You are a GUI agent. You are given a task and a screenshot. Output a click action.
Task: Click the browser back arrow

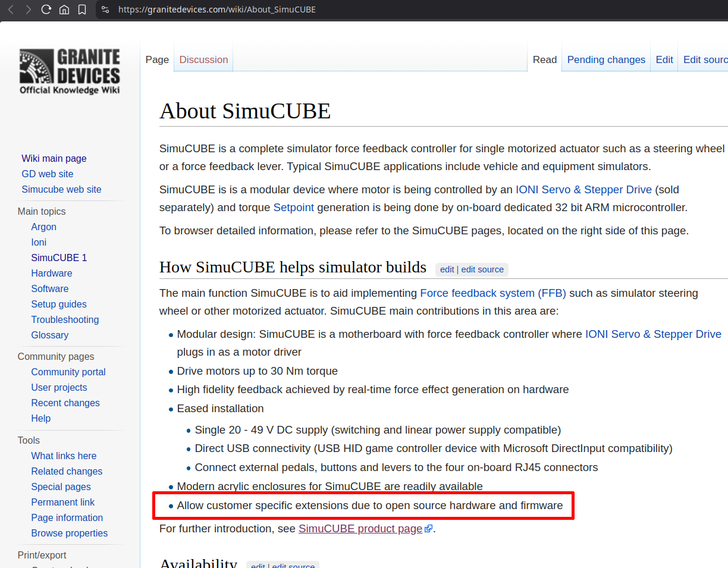pos(11,10)
